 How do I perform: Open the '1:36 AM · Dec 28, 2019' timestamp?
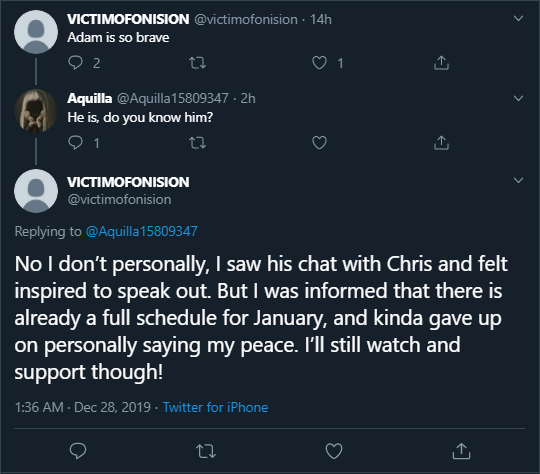[83, 408]
